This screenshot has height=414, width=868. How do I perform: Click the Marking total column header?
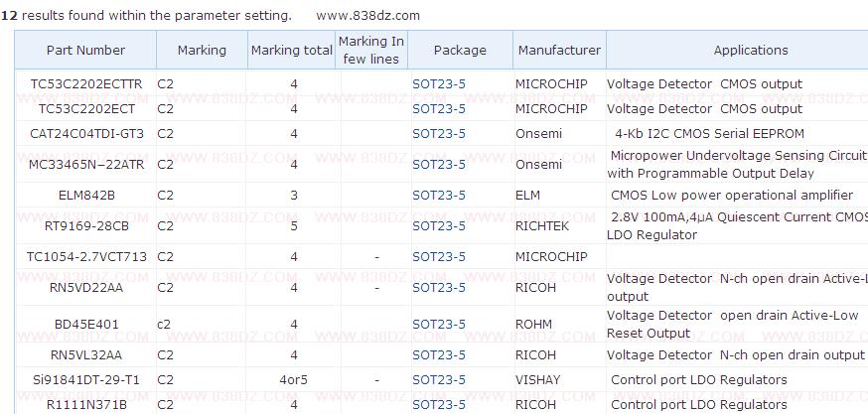pos(292,50)
